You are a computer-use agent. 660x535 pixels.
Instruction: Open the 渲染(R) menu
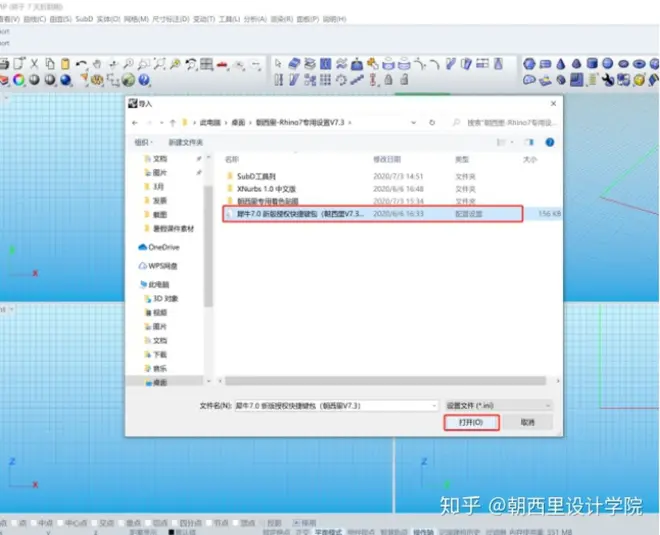[x=282, y=19]
